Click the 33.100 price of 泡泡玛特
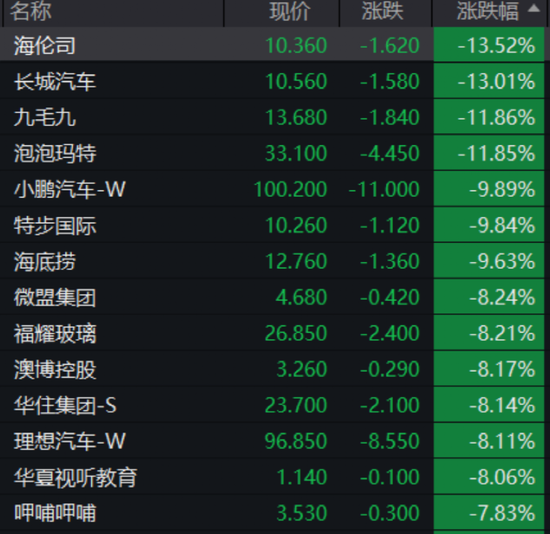 coord(296,153)
